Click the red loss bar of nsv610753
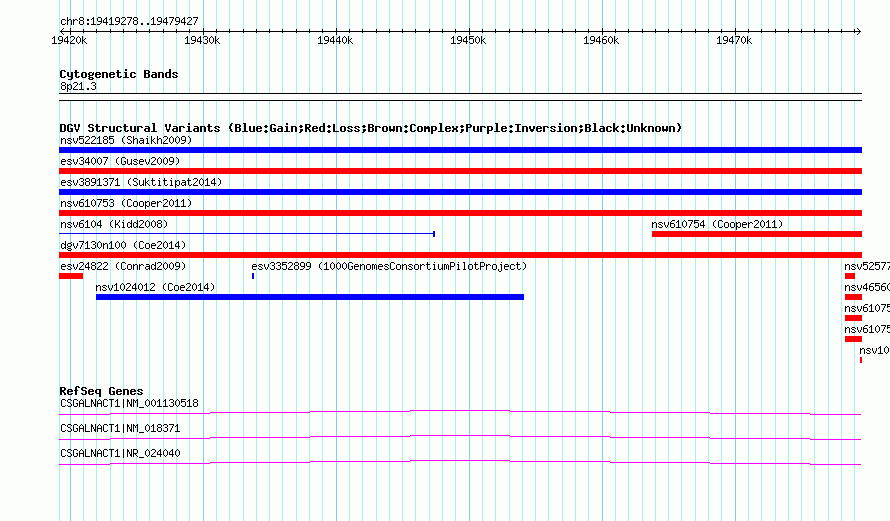The image size is (890, 521). click(460, 213)
